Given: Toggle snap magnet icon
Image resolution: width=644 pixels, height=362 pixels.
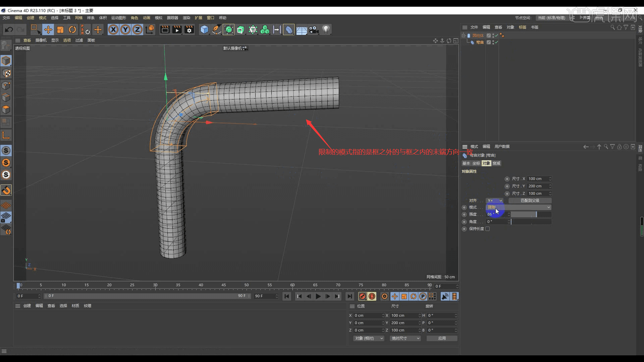Looking at the screenshot, I should [6, 190].
